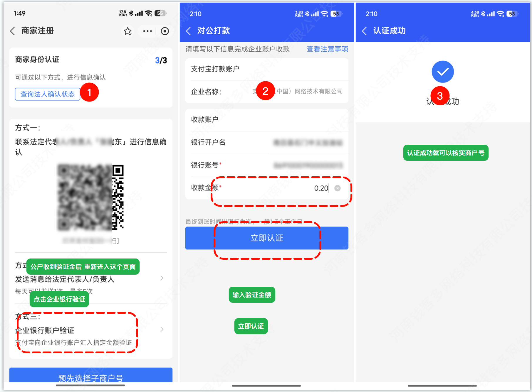532x392 pixels.
Task: Tap the QR code image
Action: coord(90,197)
